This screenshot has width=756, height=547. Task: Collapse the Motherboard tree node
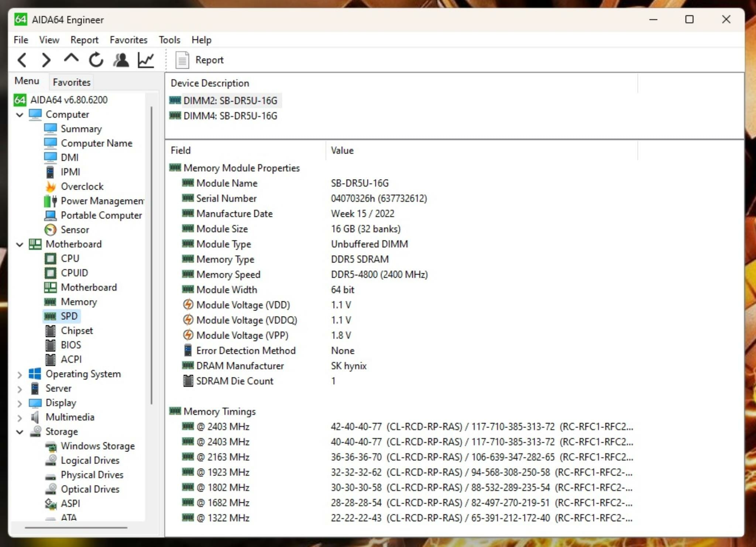coord(20,244)
